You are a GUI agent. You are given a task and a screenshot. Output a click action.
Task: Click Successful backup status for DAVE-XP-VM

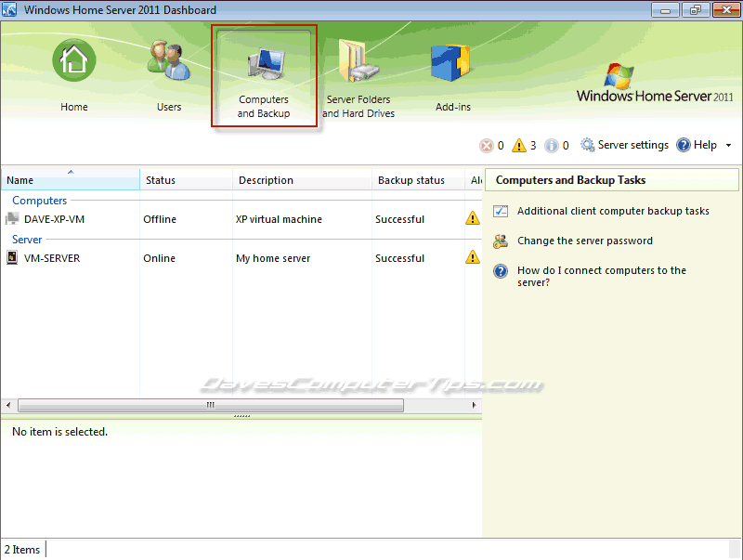tap(399, 219)
